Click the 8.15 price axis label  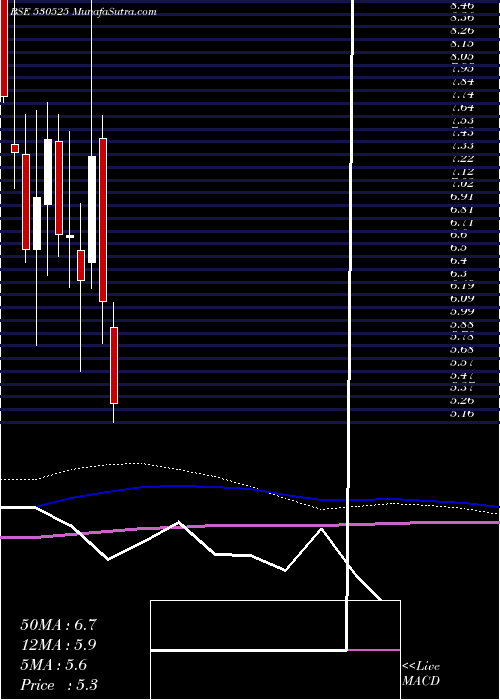click(462, 44)
